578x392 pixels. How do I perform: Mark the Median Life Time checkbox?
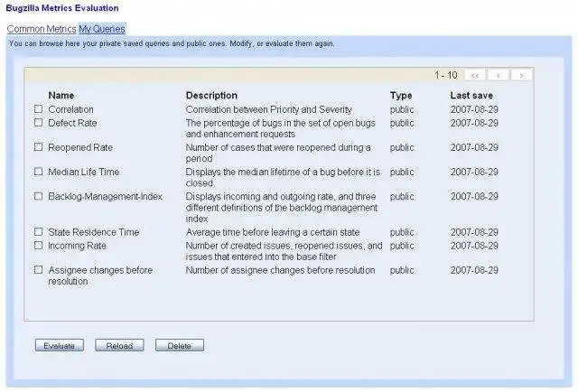pyautogui.click(x=39, y=172)
